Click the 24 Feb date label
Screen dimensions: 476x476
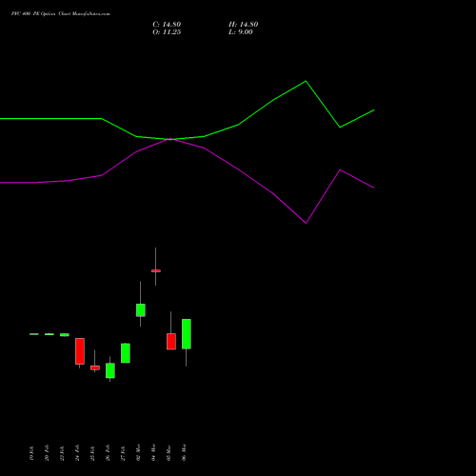(77, 453)
